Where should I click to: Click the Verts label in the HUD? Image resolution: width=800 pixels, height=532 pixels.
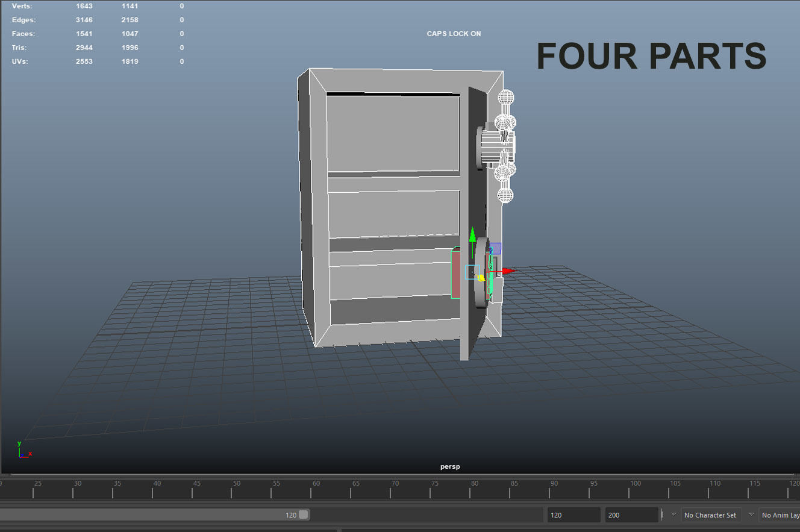[22, 6]
